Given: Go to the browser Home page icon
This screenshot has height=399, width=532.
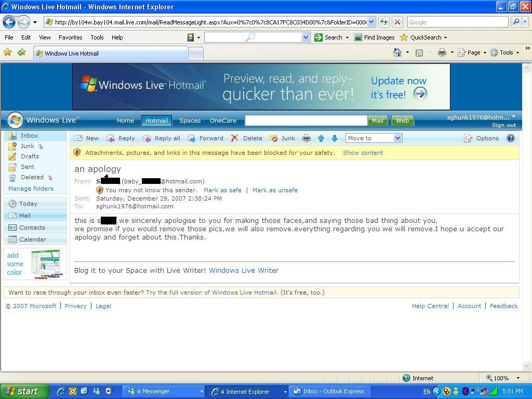Looking at the screenshot, I should pos(397,52).
